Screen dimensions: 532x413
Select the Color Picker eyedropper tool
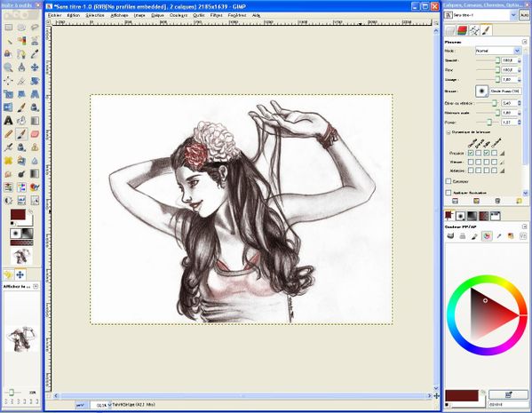tap(35, 54)
